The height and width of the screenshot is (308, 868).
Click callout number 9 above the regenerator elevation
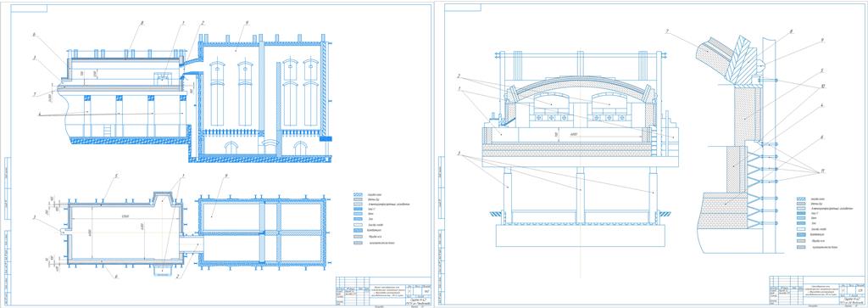click(248, 23)
